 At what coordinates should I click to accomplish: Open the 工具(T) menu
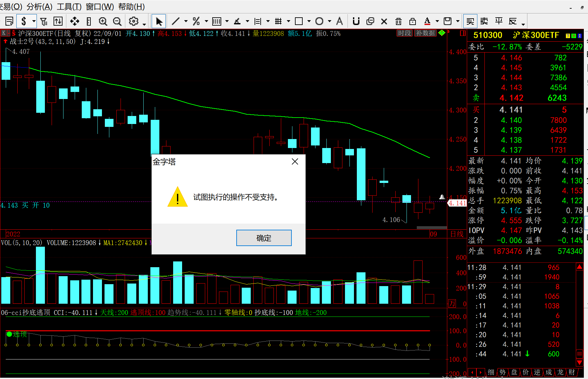[69, 7]
